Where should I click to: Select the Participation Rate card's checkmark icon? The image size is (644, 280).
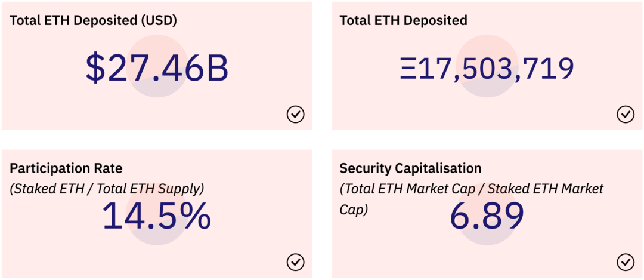pos(296,261)
